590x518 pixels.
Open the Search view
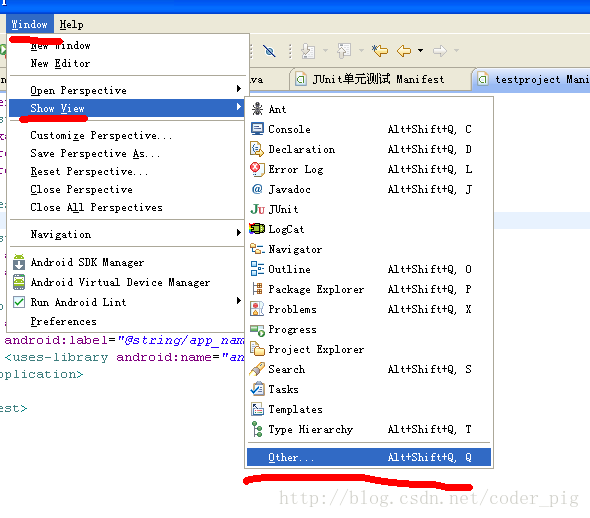click(369, 369)
